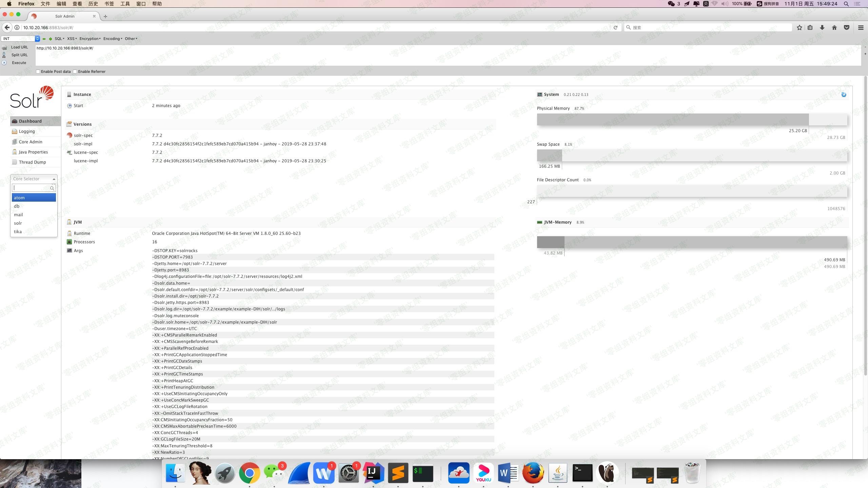Click the Downloads arrow icon
The height and width of the screenshot is (488, 868).
point(822,27)
